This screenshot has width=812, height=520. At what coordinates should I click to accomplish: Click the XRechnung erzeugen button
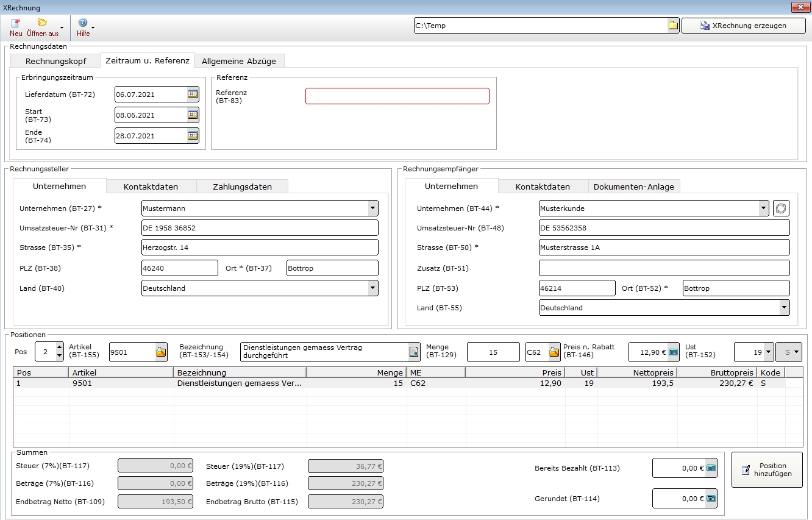[743, 26]
